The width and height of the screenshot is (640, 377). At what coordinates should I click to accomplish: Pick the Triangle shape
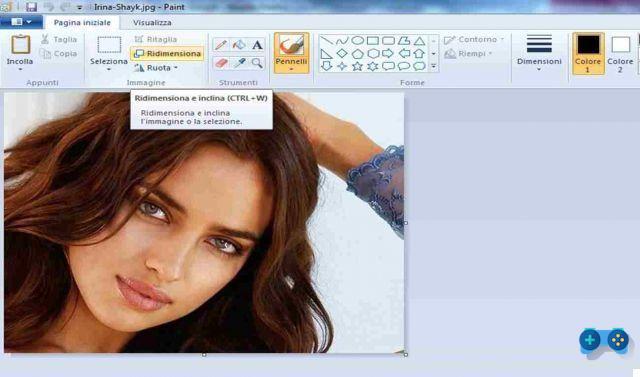(x=420, y=40)
